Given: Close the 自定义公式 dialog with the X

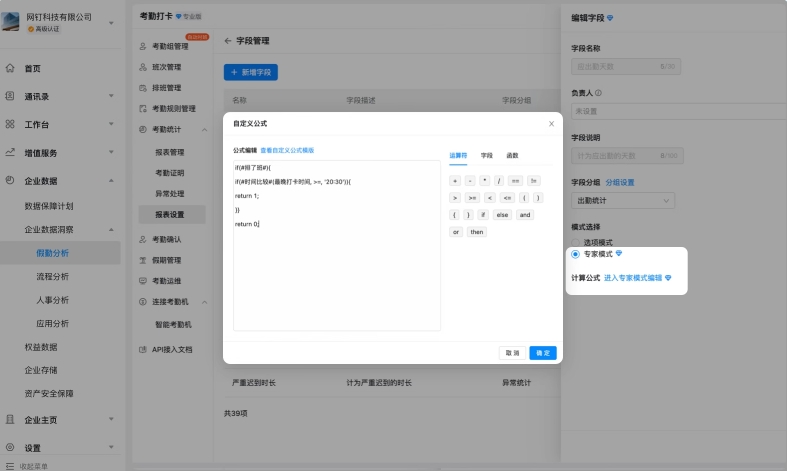Looking at the screenshot, I should coord(551,124).
